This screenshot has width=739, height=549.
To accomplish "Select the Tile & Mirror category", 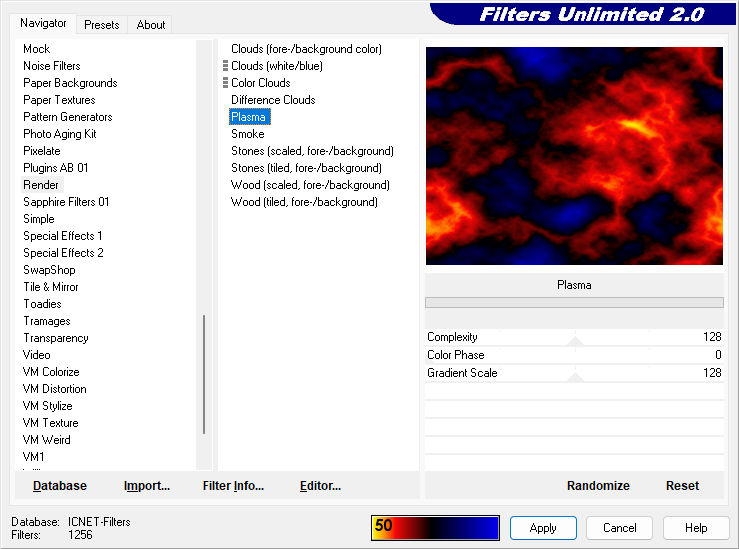I will (51, 287).
